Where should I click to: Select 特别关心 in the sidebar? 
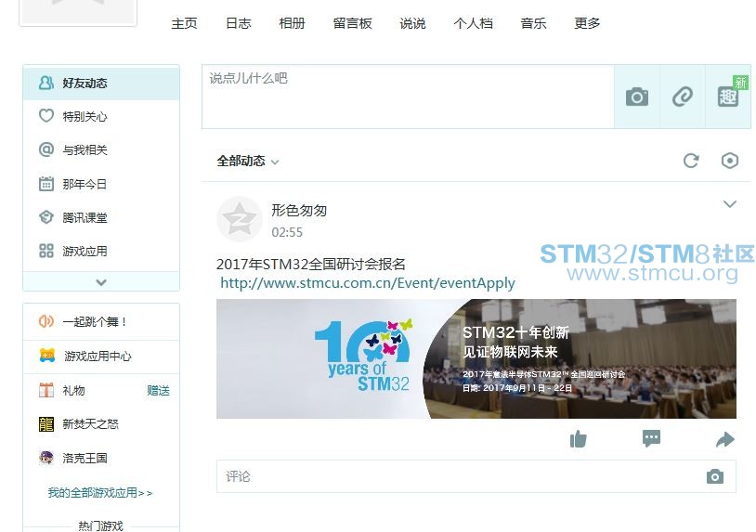(x=85, y=117)
